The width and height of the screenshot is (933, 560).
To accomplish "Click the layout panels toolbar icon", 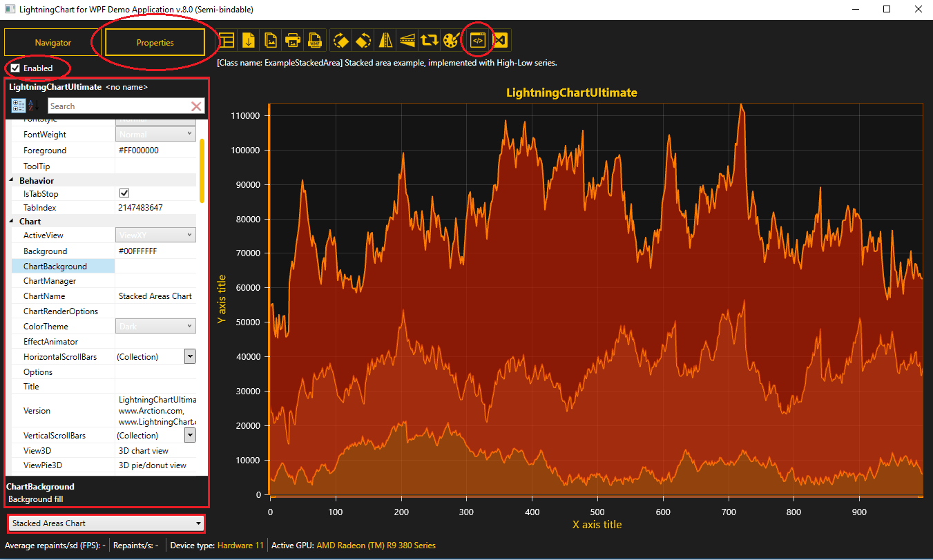I will pyautogui.click(x=227, y=40).
